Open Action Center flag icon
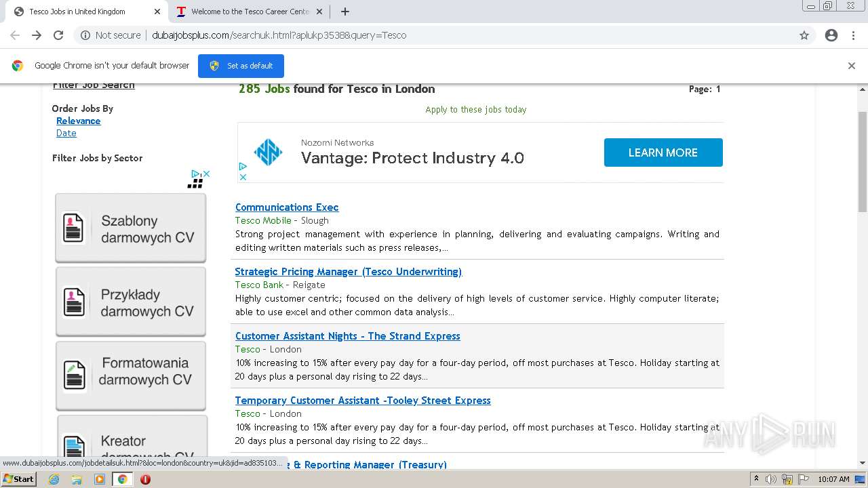 click(x=802, y=479)
